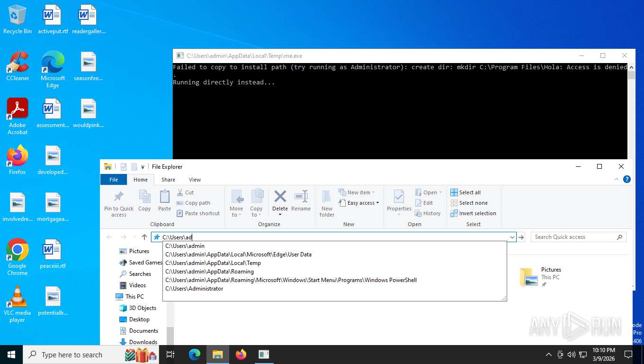This screenshot has width=644, height=364.
Task: Open the notification center on taskbar
Action: click(x=628, y=355)
